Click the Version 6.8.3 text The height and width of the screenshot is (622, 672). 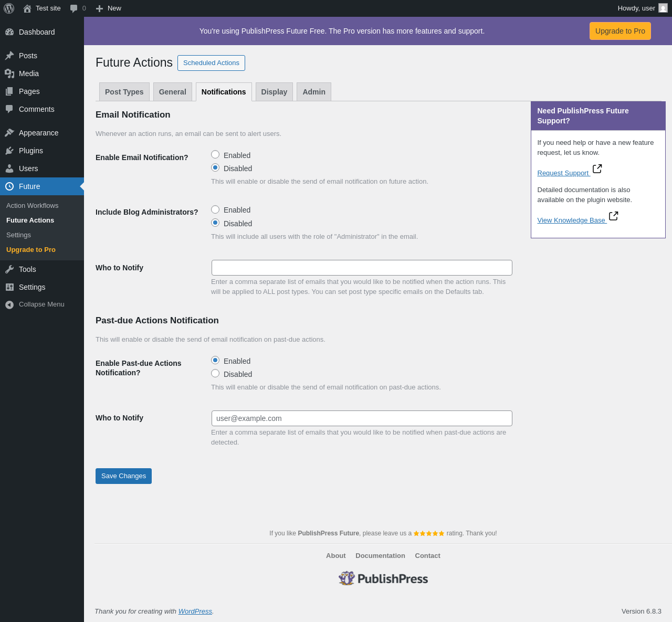coord(642,612)
